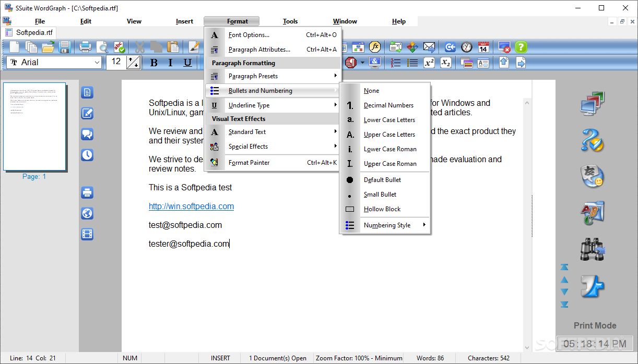Follow the win.softpedia.com hyperlink
Image resolution: width=638 pixels, height=364 pixels.
tap(191, 207)
